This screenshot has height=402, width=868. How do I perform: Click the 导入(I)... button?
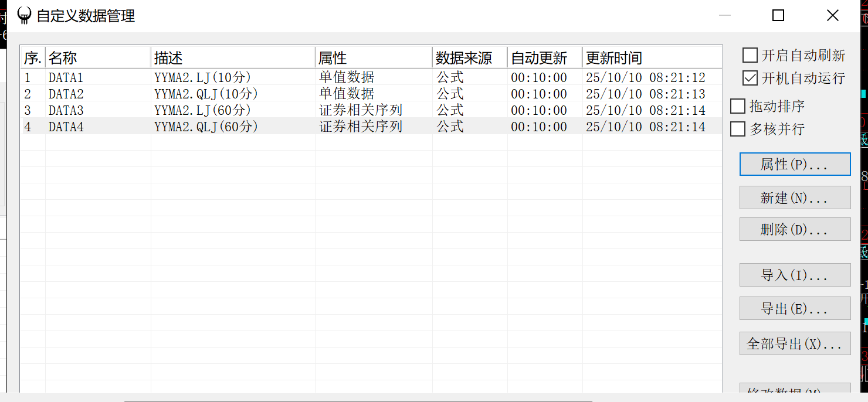795,275
